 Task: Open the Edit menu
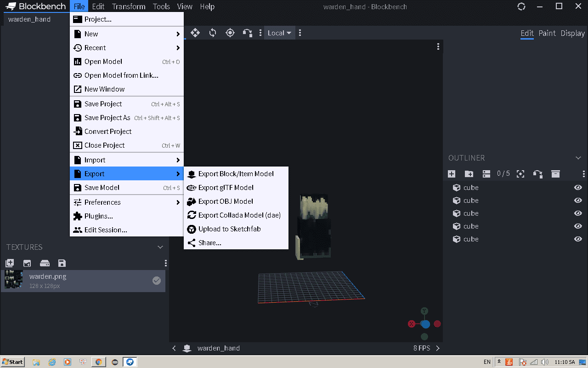pos(98,6)
